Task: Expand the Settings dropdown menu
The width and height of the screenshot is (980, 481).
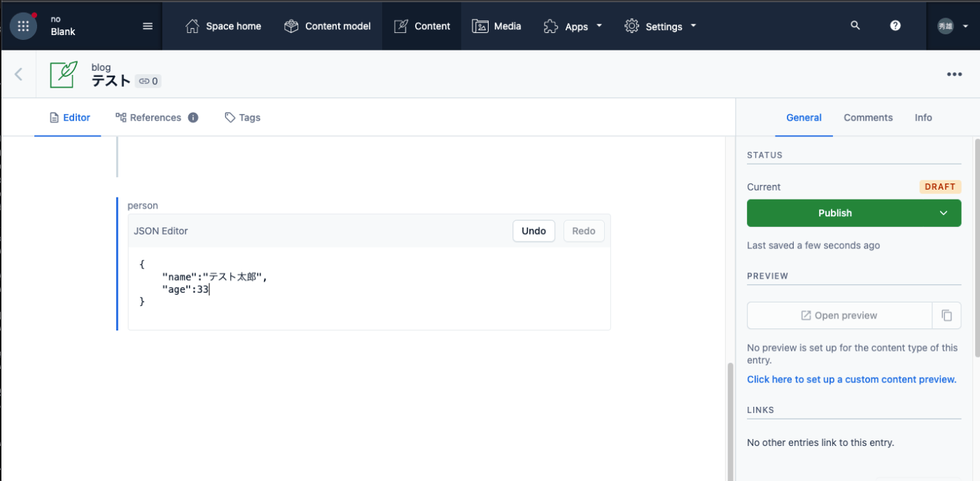Action: tap(660, 26)
